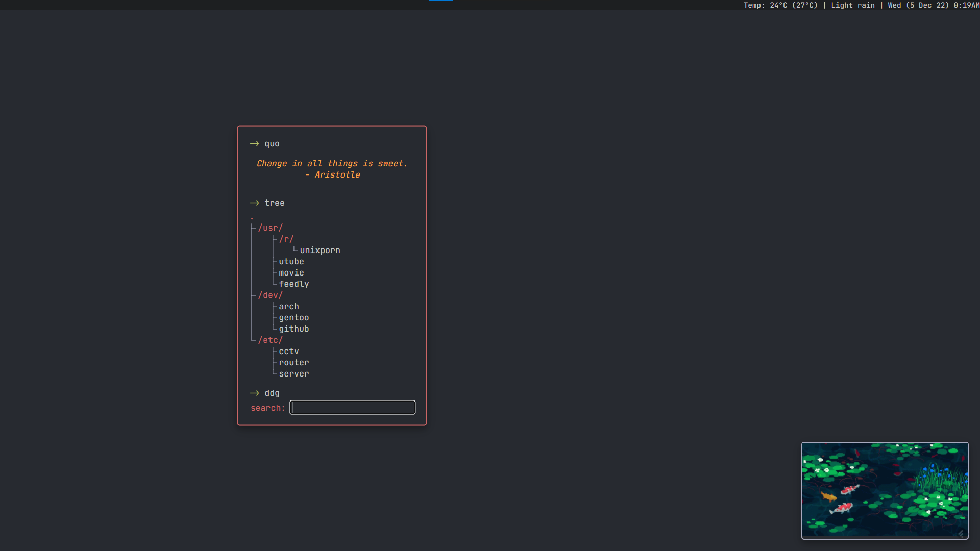Click the /r/ subfolder label

[286, 239]
